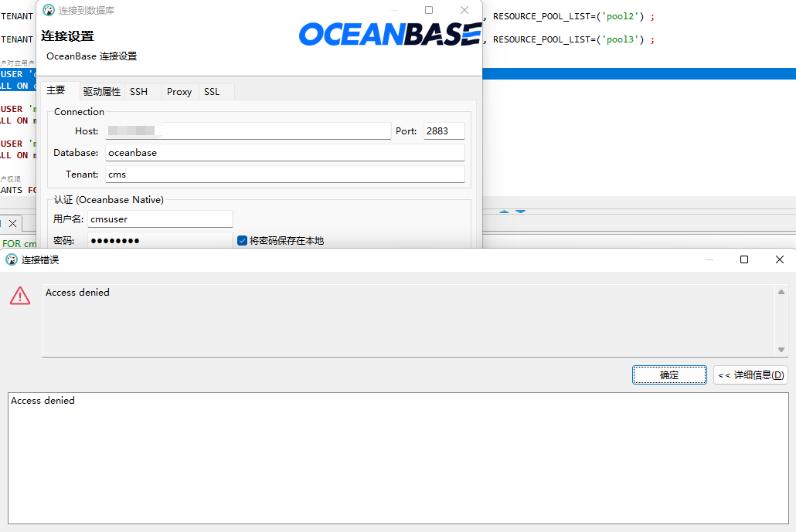Screen dimensions: 796x532
Task: Toggle save password locally checkbox
Action: click(x=242, y=240)
